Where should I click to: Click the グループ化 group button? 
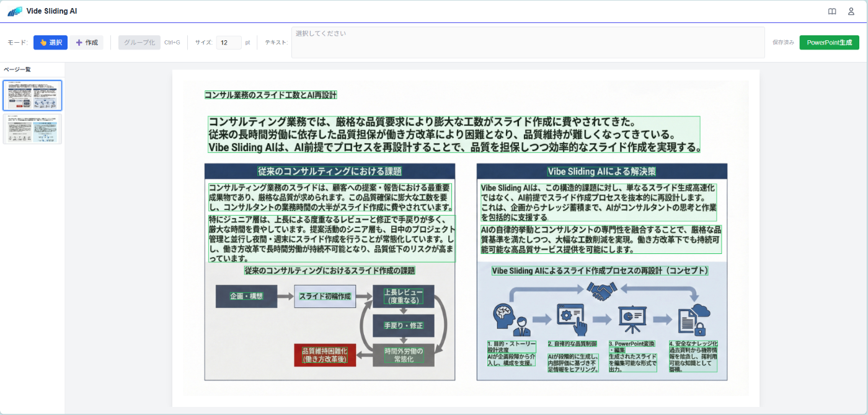pos(139,42)
